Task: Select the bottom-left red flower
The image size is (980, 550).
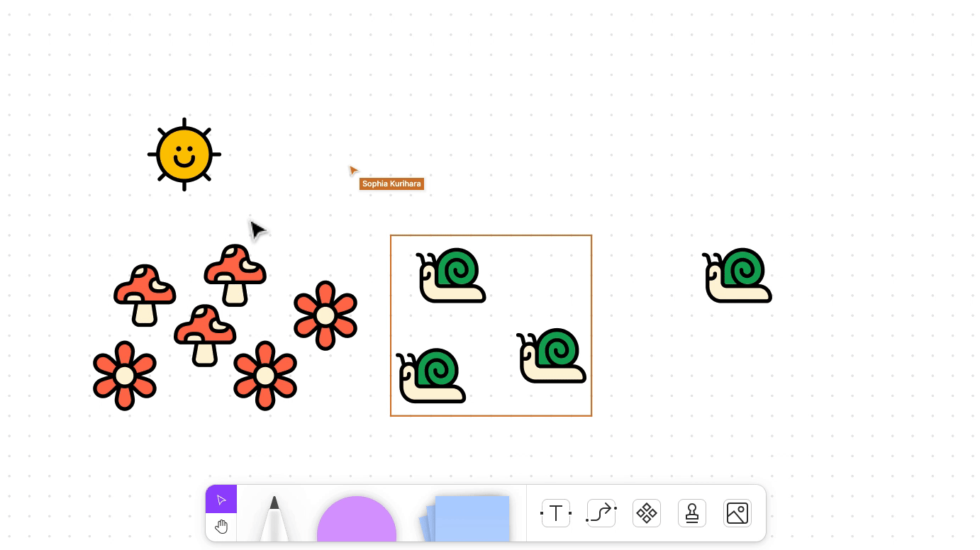Action: tap(125, 376)
